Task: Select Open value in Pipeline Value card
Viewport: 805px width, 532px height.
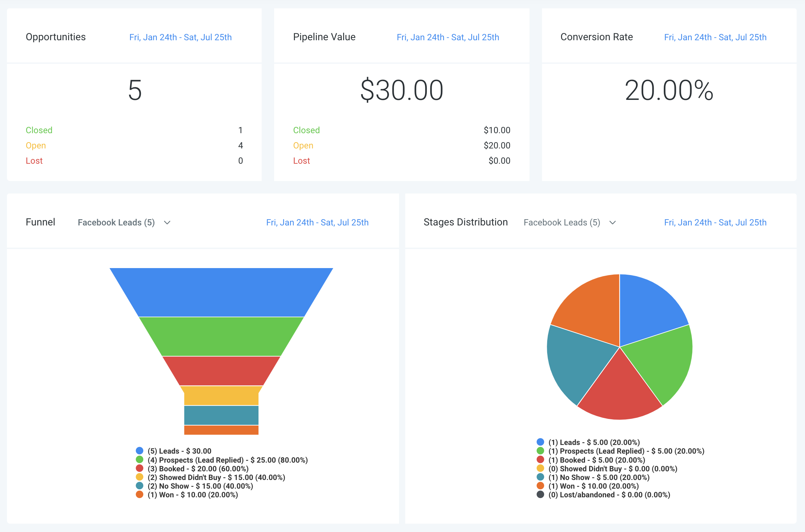Action: point(497,145)
